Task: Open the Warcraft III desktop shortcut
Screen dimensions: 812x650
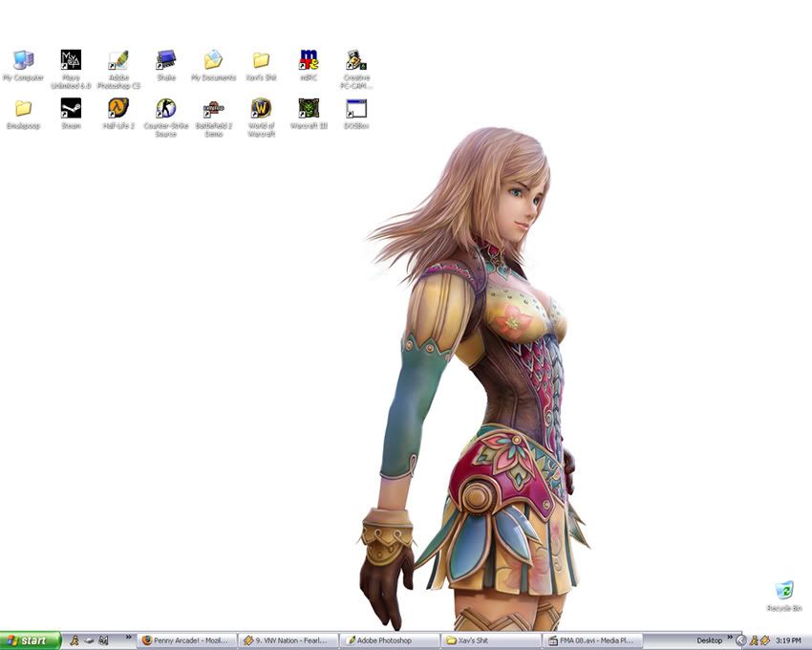Action: pyautogui.click(x=309, y=108)
